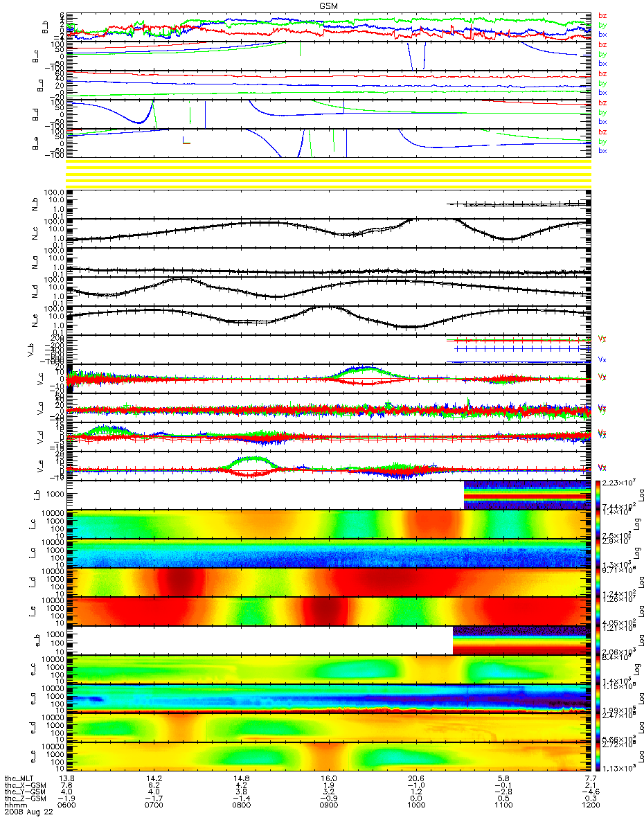The width and height of the screenshot is (644, 831).
Task: Select the B_a axis label
Action: [x=40, y=85]
